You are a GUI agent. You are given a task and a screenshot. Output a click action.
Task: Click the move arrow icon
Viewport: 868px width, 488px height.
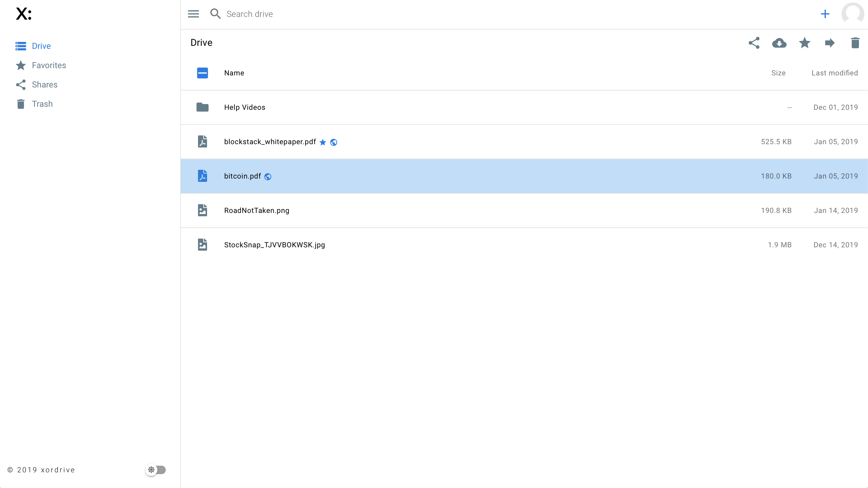click(x=830, y=43)
